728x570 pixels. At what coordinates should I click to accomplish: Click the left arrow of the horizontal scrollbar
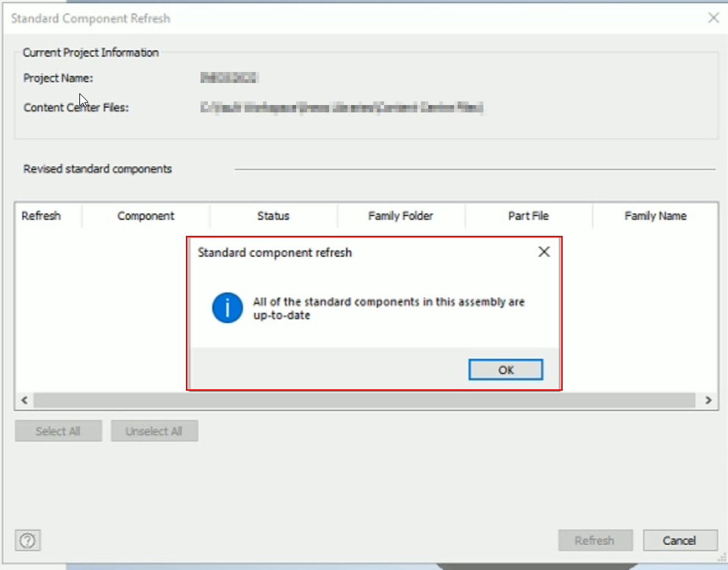[23, 400]
